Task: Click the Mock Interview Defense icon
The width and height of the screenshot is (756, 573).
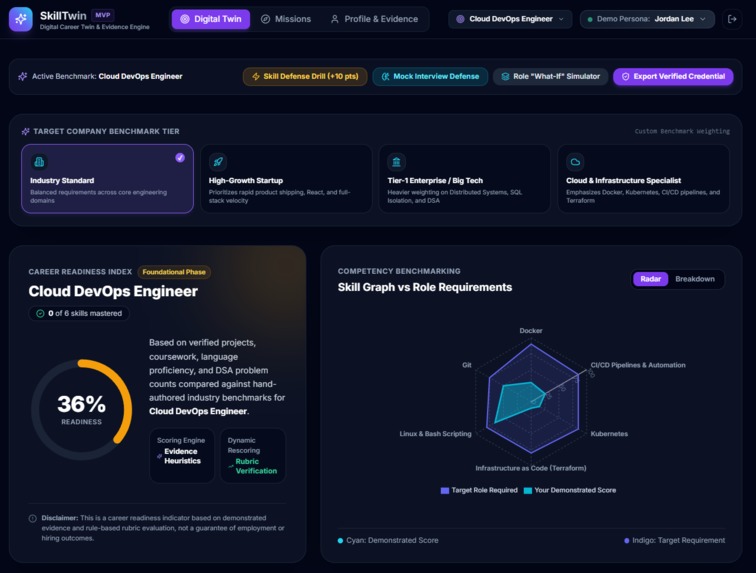Action: click(x=385, y=77)
